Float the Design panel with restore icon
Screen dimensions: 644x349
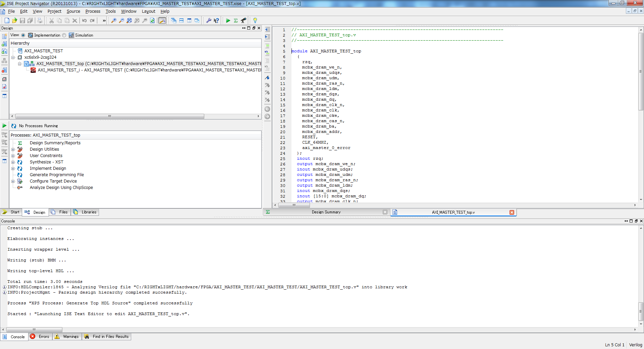click(254, 28)
